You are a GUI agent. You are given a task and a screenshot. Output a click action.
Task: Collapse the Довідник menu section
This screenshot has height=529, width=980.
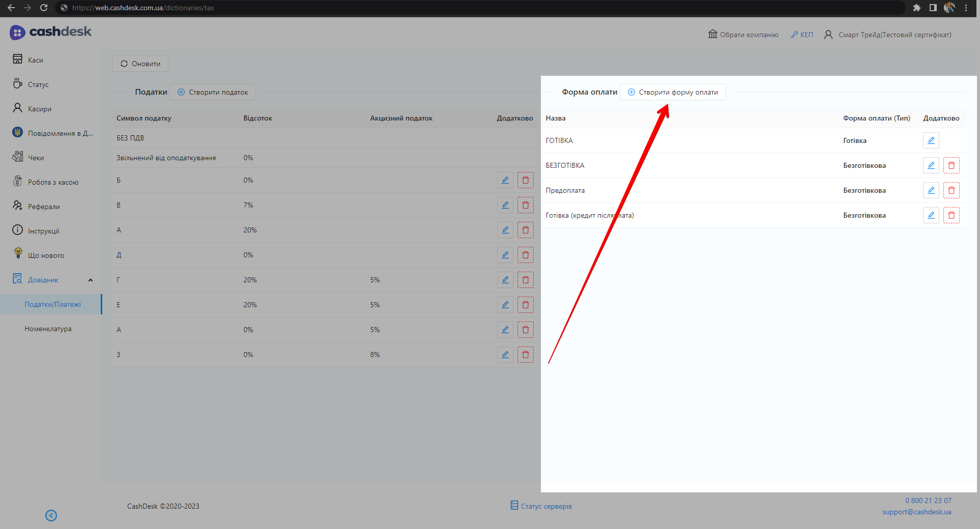click(91, 280)
